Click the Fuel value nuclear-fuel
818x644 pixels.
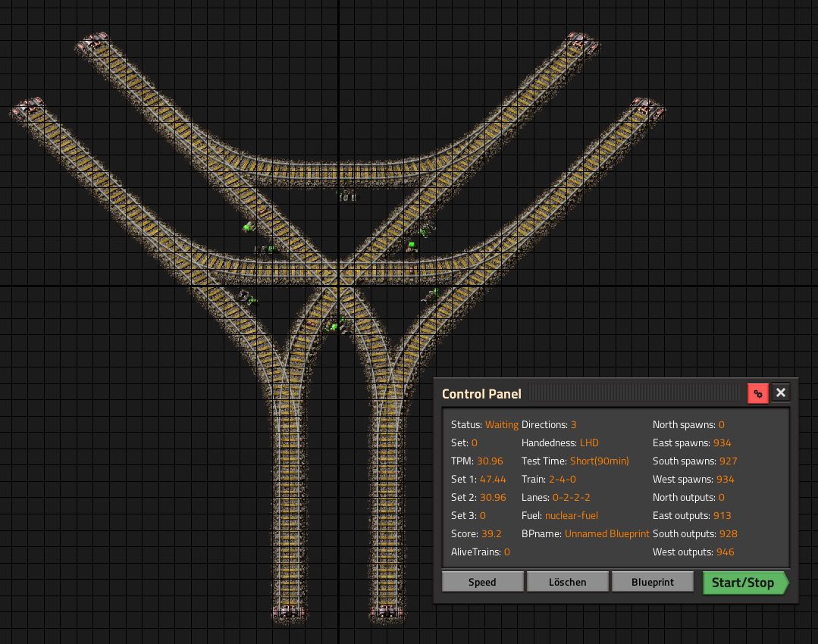coord(572,516)
